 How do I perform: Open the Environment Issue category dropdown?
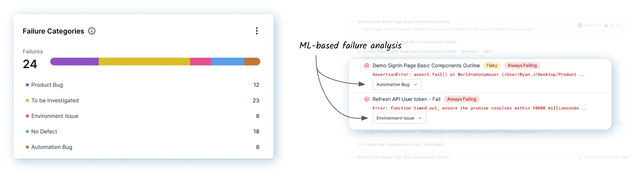click(x=399, y=118)
